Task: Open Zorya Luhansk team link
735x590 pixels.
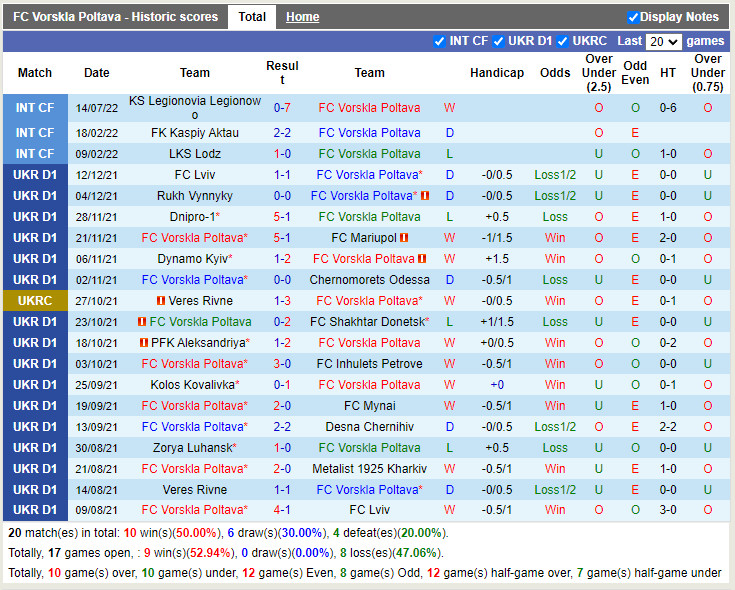Action: click(x=193, y=448)
